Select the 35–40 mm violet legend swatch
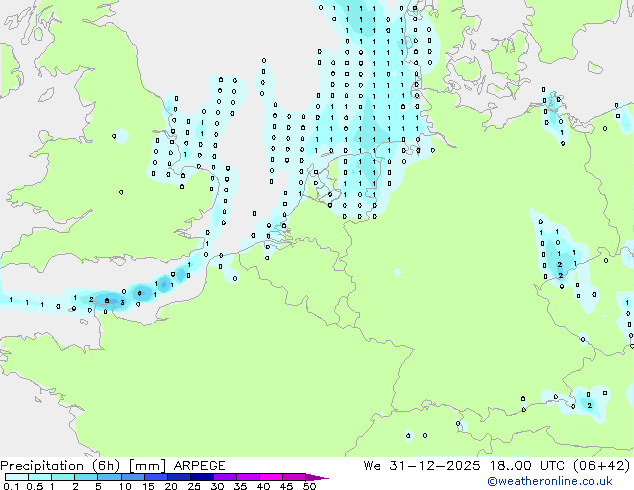The image size is (634, 490). [x=247, y=477]
